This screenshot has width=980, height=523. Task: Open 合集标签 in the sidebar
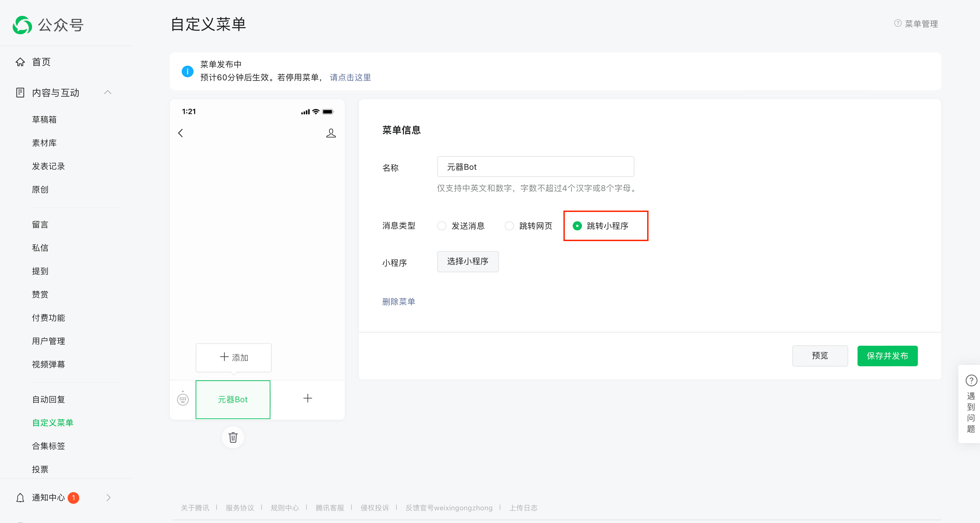tap(49, 446)
